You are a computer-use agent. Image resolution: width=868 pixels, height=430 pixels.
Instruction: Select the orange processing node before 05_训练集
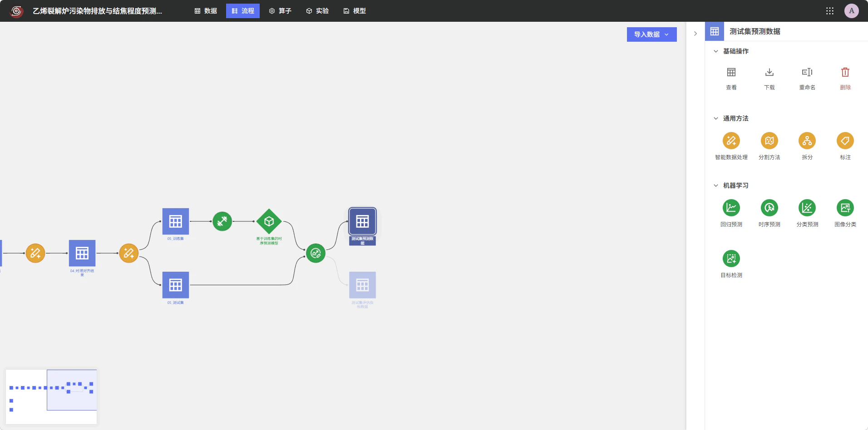pos(129,253)
